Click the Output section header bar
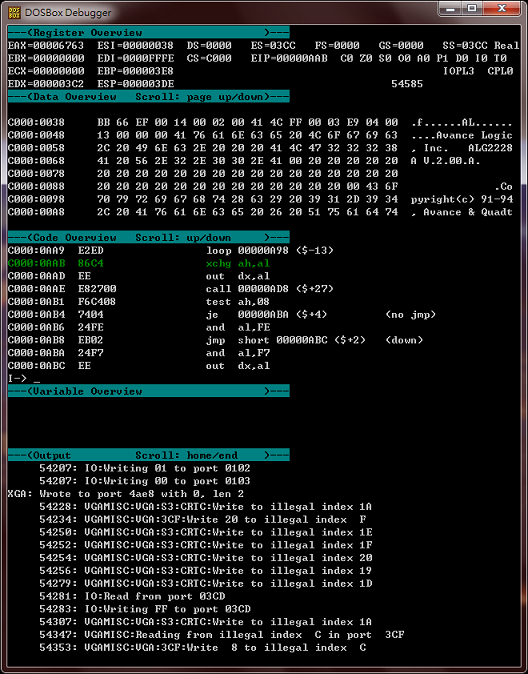 (148, 455)
